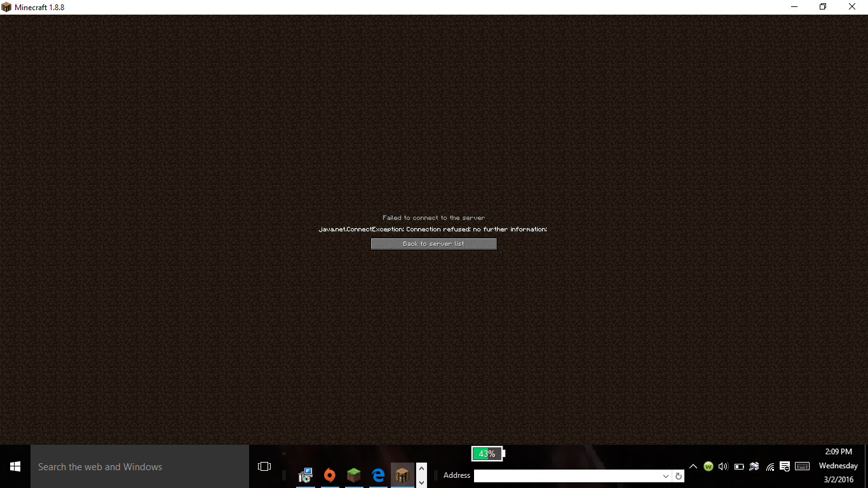Open the Action Center notifications icon
This screenshot has width=868, height=488.
coord(785,466)
